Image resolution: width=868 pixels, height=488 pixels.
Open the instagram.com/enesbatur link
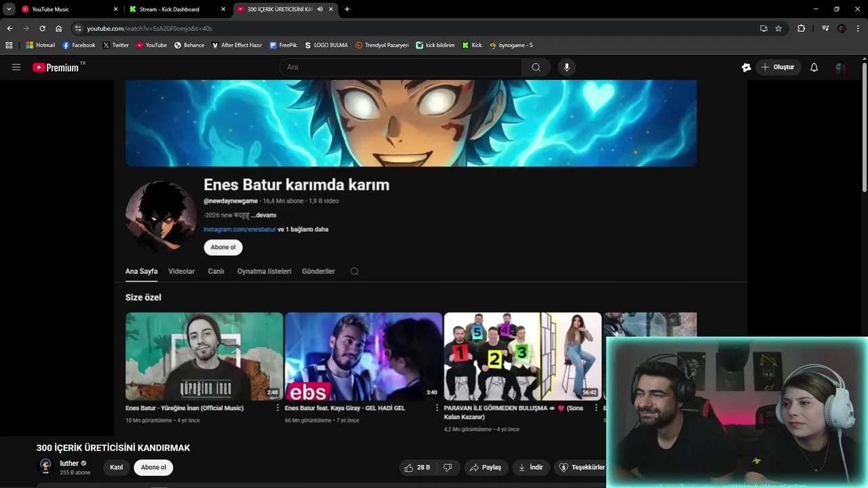239,230
